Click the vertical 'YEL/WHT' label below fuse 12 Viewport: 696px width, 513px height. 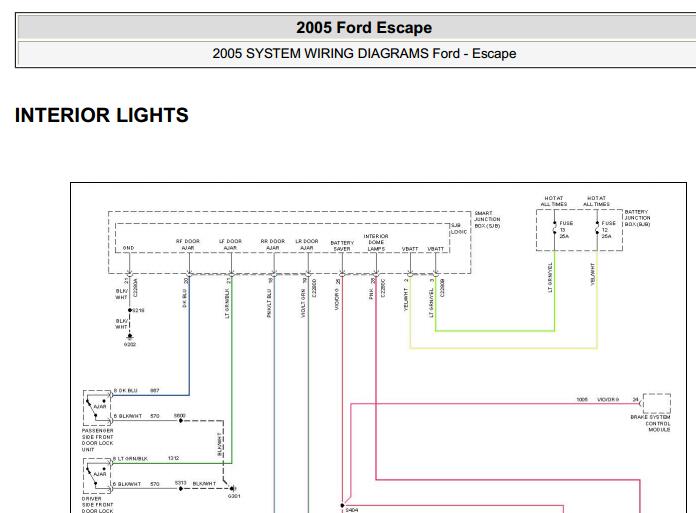(x=593, y=274)
